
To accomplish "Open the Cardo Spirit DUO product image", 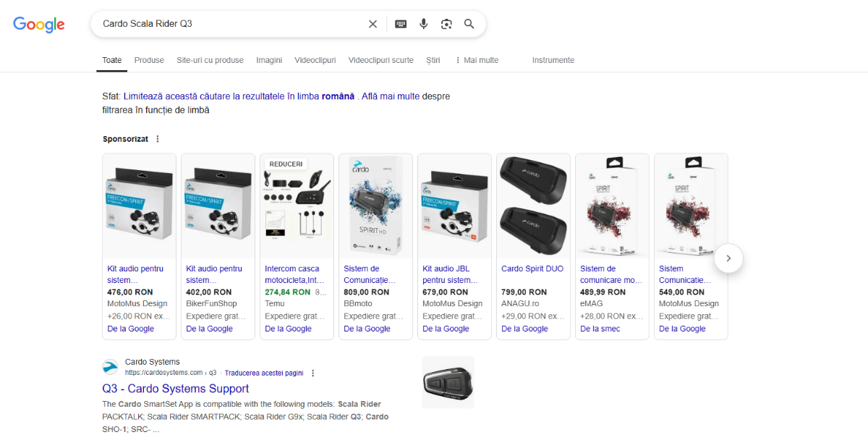I will click(x=533, y=206).
